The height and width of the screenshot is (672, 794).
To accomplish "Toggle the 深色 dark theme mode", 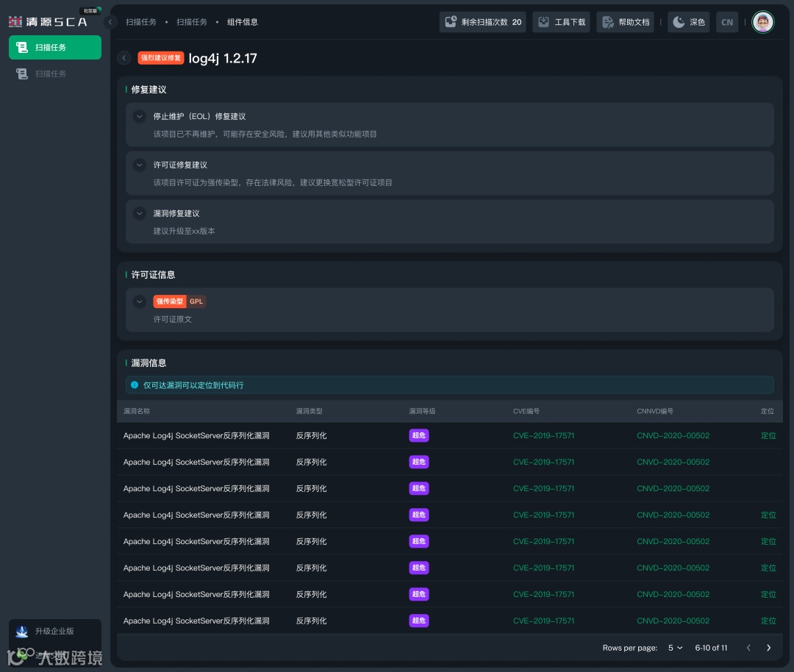I will coord(689,22).
